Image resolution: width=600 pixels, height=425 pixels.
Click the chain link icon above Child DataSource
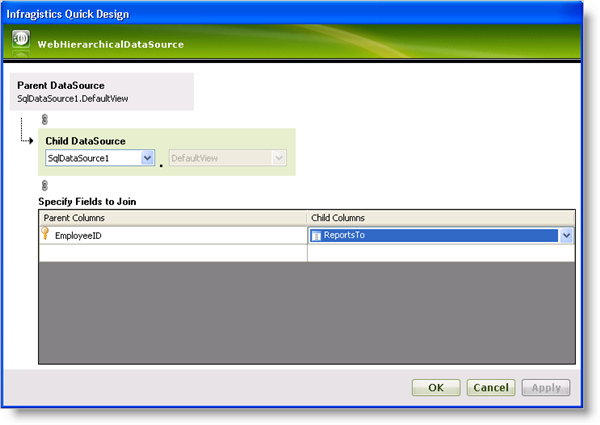pyautogui.click(x=43, y=119)
